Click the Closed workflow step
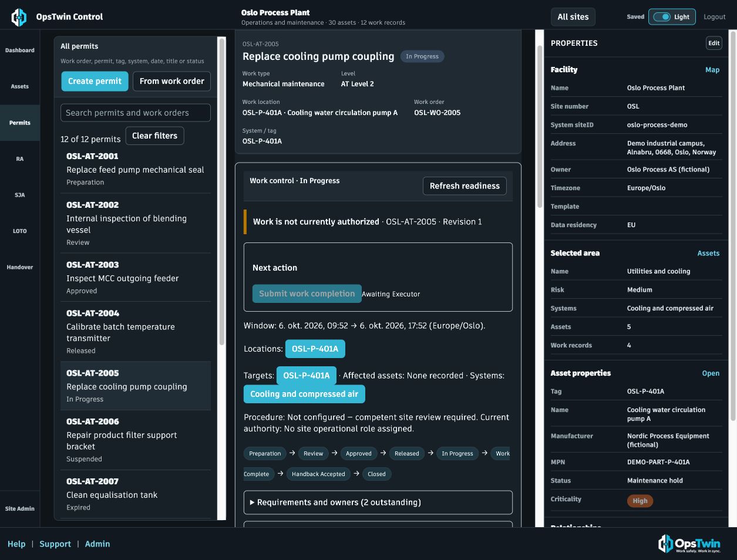This screenshot has width=737, height=560. coord(377,474)
